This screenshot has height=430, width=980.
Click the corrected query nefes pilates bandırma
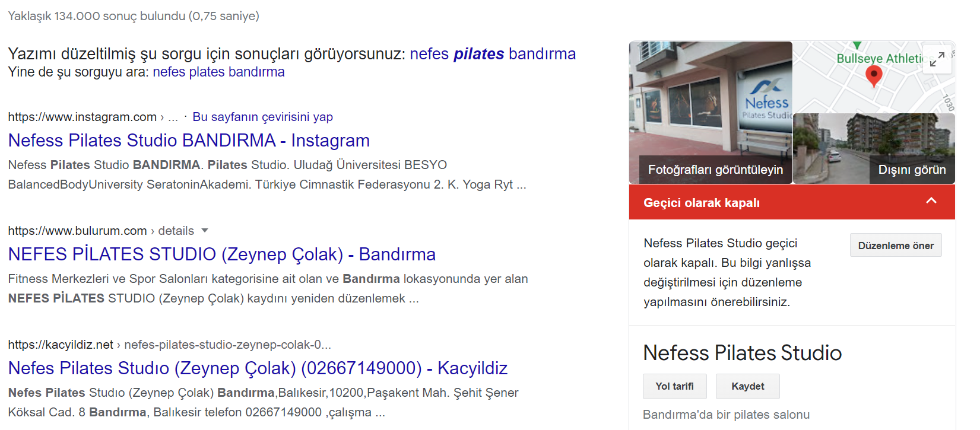(493, 54)
